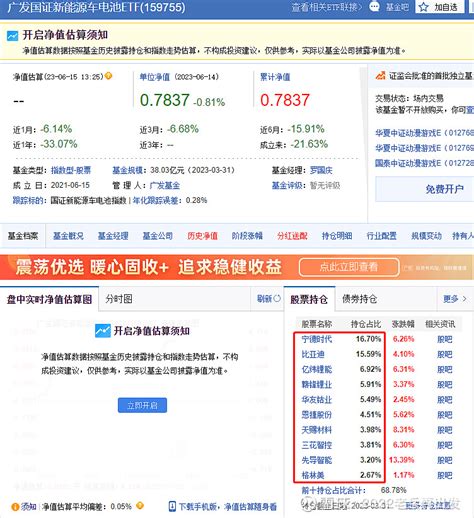
Task: Open 股吧 link in 比亚迪 row
Action: pyautogui.click(x=445, y=354)
